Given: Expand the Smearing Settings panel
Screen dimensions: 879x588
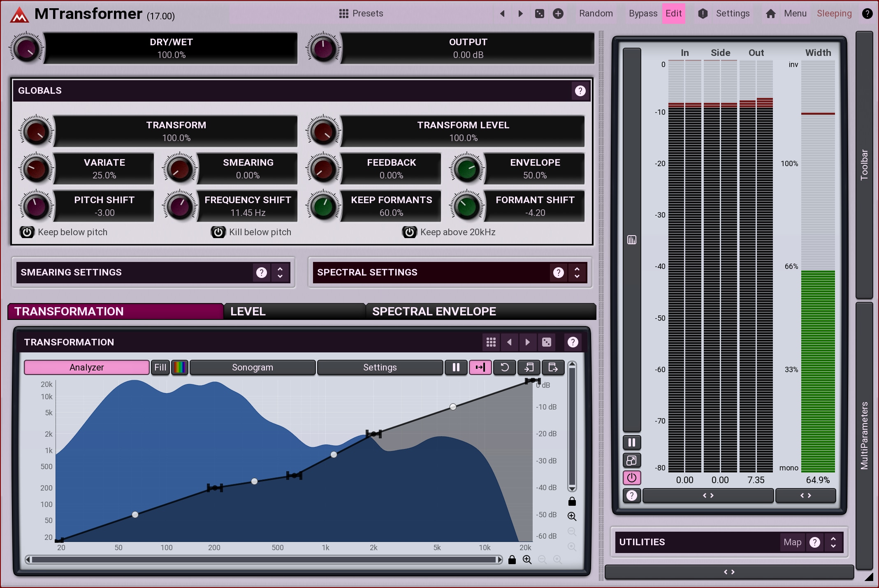Looking at the screenshot, I should pos(280,273).
